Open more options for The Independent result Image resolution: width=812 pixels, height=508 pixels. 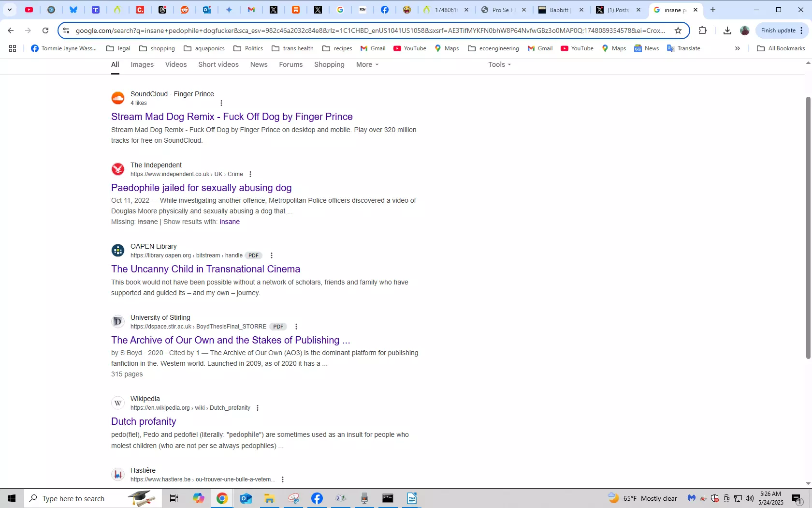coord(250,174)
